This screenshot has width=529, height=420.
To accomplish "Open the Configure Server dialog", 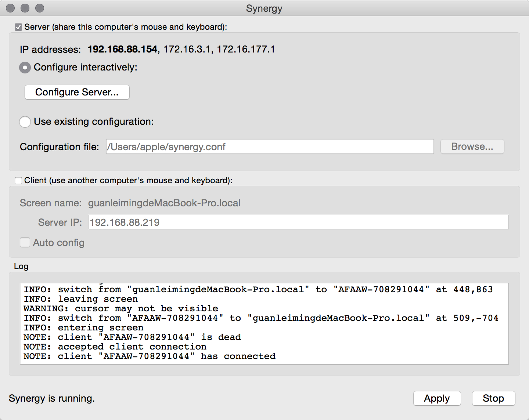I will 77,92.
